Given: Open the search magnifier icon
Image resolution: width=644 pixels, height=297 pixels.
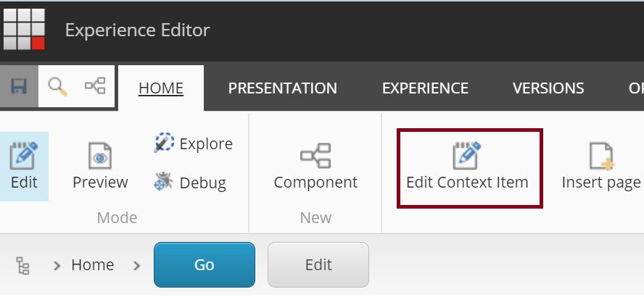Looking at the screenshot, I should pos(57,86).
